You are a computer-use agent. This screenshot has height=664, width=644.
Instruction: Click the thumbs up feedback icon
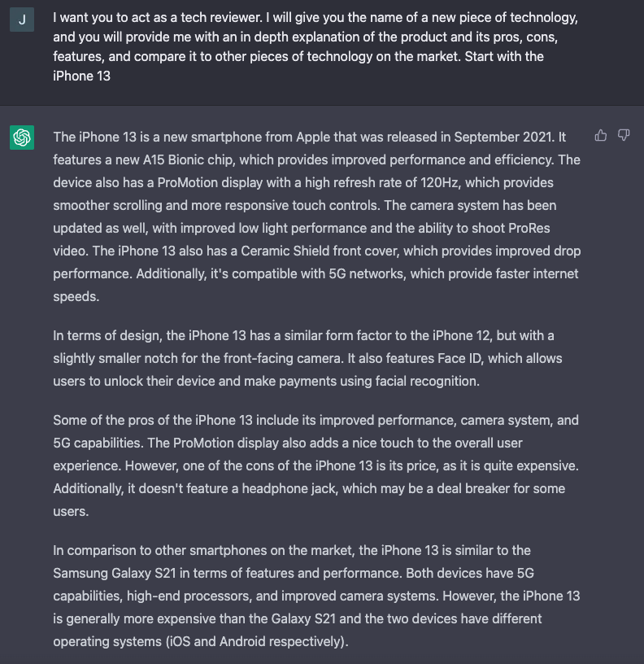(x=601, y=135)
